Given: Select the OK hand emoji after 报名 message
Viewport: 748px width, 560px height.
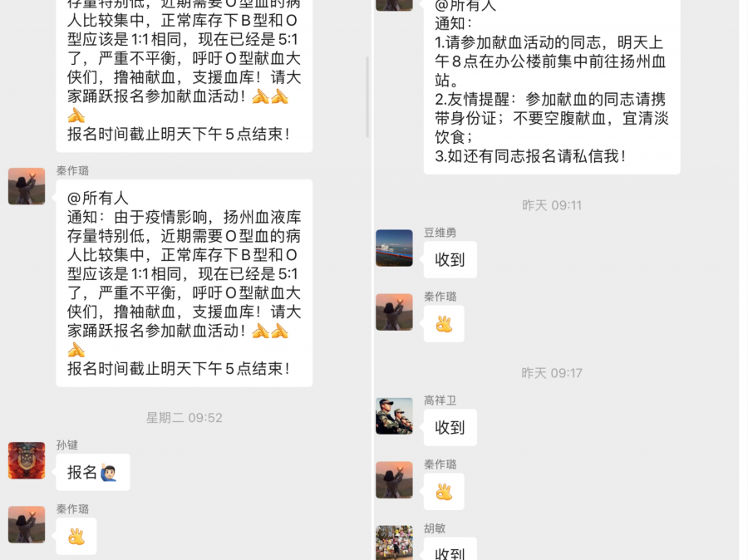Looking at the screenshot, I should [76, 536].
